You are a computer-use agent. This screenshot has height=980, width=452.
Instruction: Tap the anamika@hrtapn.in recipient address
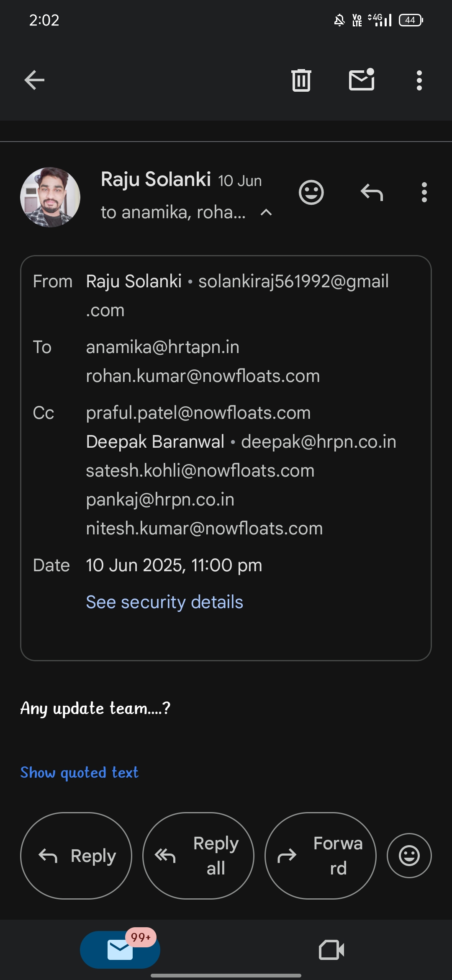[163, 347]
